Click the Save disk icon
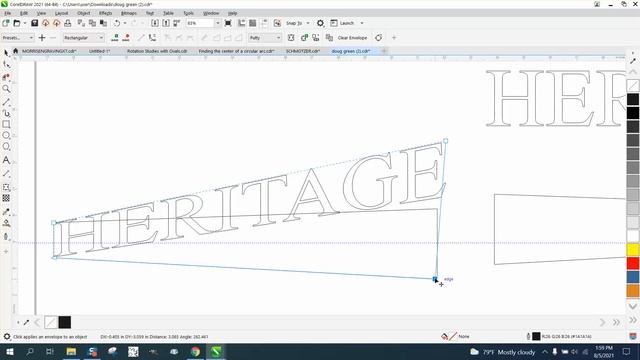This screenshot has width=640, height=360. pos(35,23)
